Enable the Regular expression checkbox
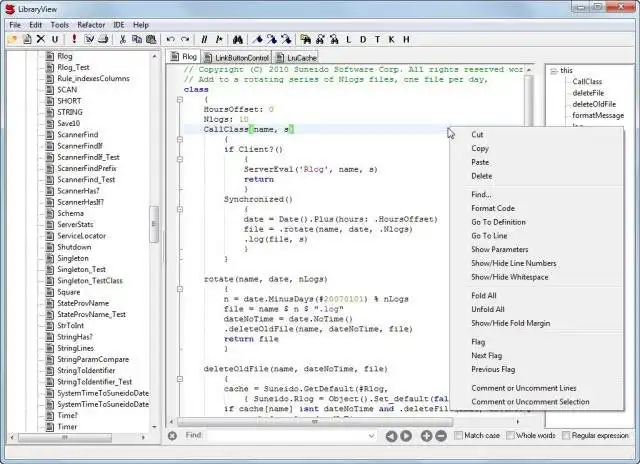Screen dimensions: 640x464 tap(566, 435)
